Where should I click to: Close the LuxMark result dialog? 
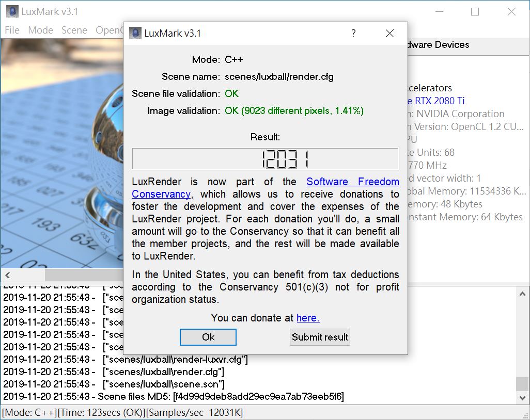click(x=389, y=34)
